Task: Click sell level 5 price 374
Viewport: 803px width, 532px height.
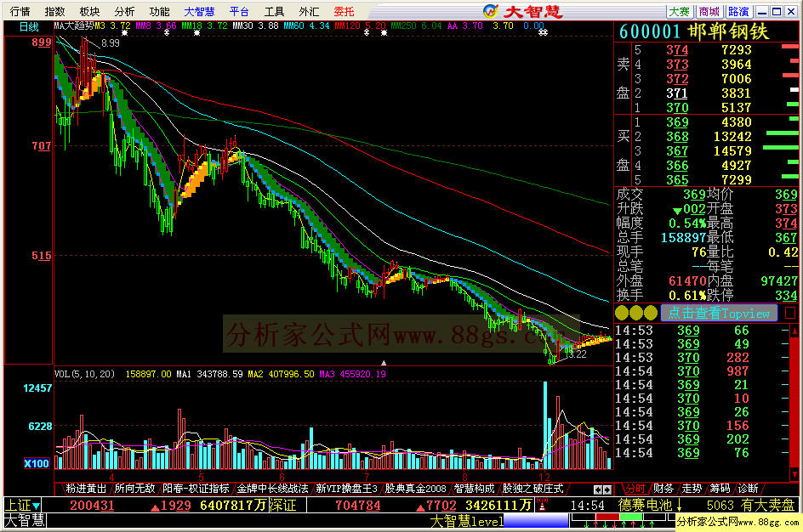Action: click(677, 49)
